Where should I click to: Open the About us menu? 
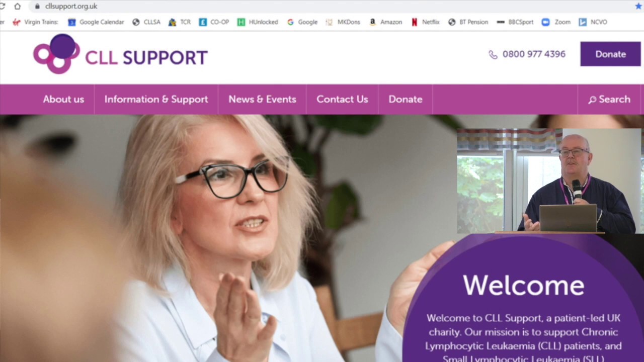tap(63, 99)
